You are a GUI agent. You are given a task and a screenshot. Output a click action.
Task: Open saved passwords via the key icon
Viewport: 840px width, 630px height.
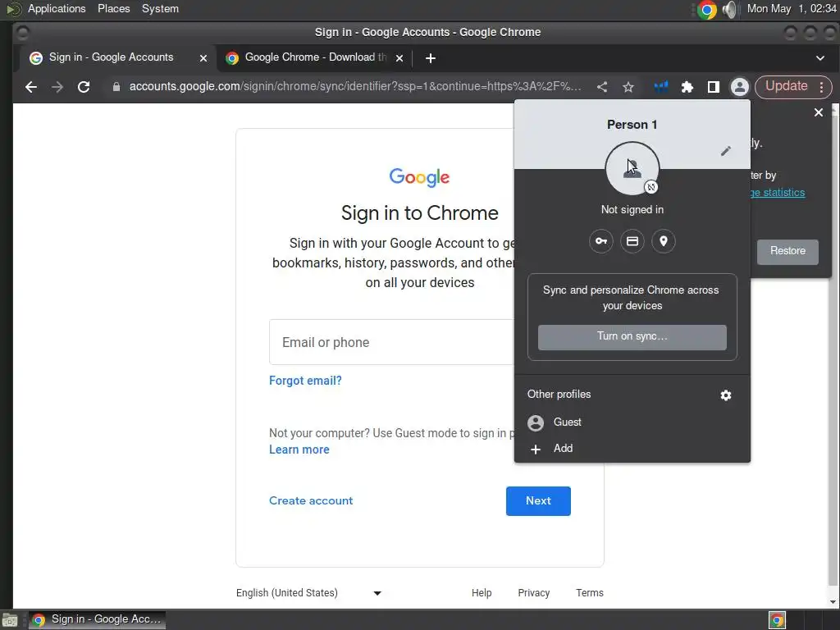pos(601,241)
